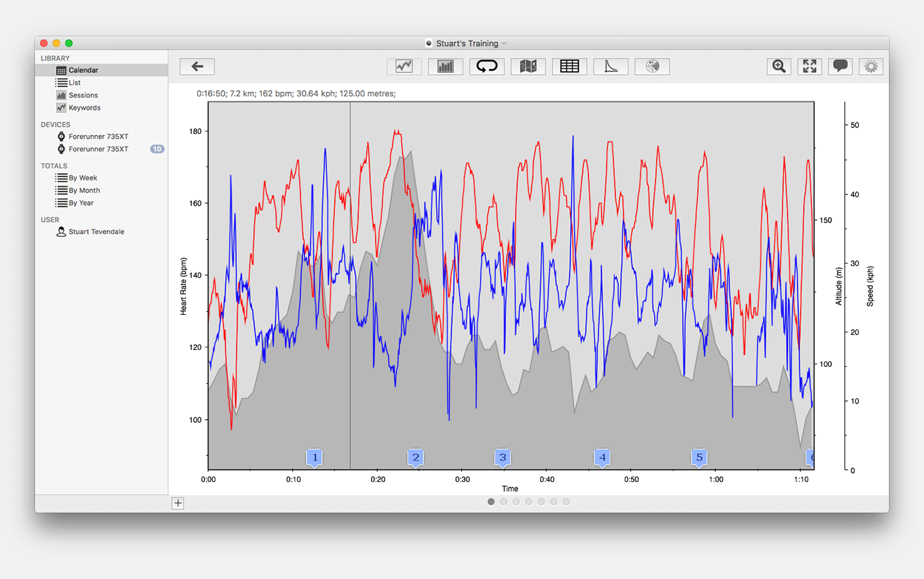Click the DEVICES section header
Screen dimensions: 924x579
point(56,125)
